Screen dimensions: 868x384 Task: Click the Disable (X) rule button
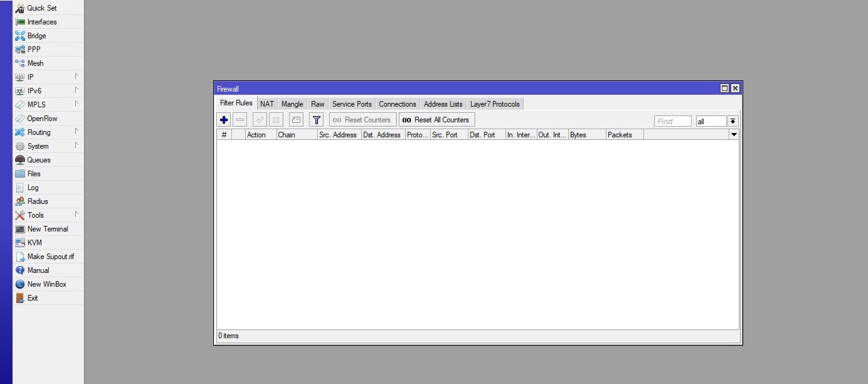click(x=276, y=120)
